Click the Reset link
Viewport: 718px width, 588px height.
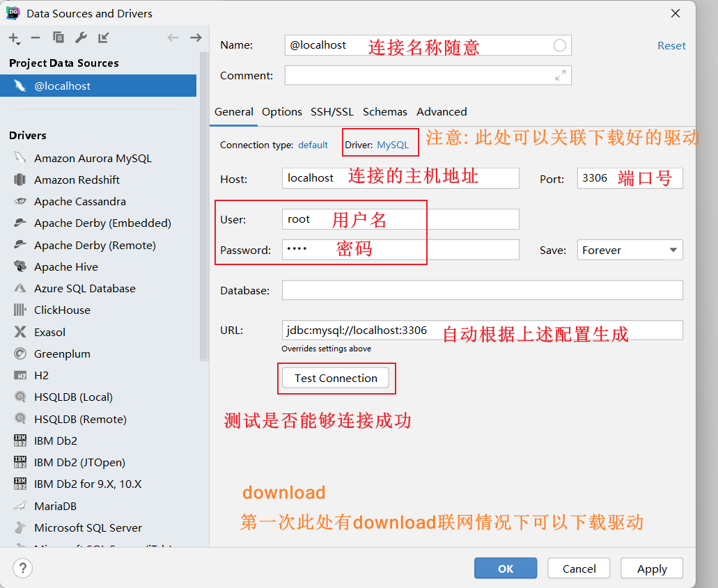pyautogui.click(x=671, y=46)
